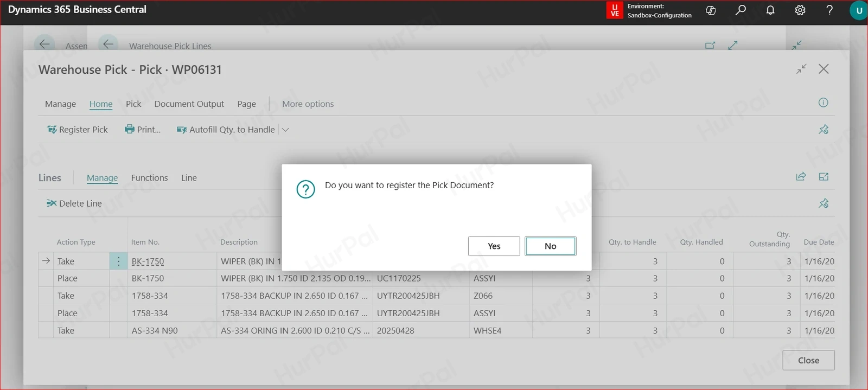The width and height of the screenshot is (868, 390).
Task: Open Document Output menu
Action: coord(189,104)
